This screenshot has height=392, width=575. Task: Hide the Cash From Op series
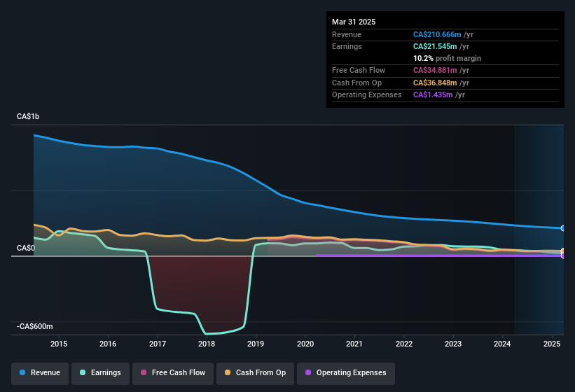tap(255, 374)
